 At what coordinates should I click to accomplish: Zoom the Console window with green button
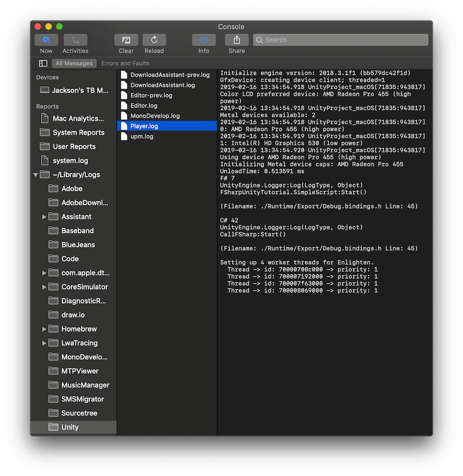point(59,26)
